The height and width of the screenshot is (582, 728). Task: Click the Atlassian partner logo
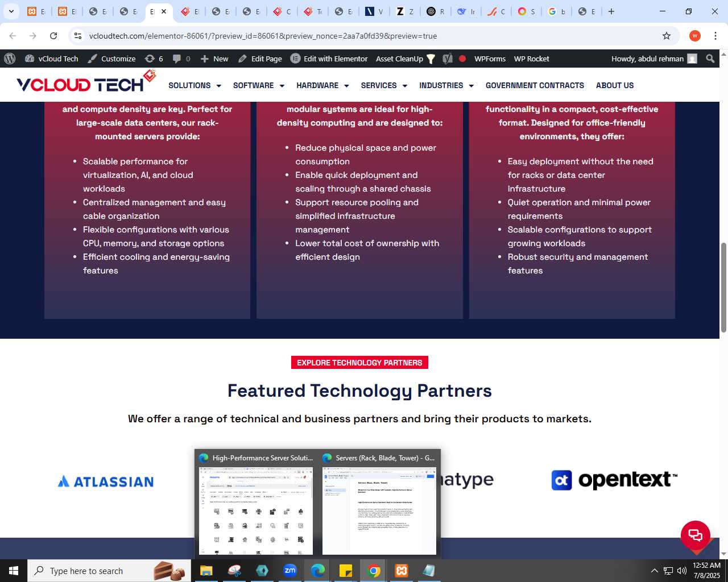point(106,481)
